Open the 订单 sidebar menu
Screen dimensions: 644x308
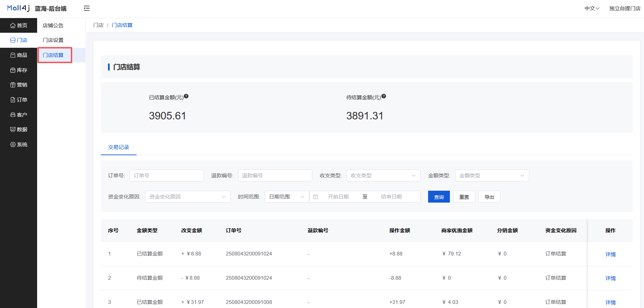coord(18,100)
